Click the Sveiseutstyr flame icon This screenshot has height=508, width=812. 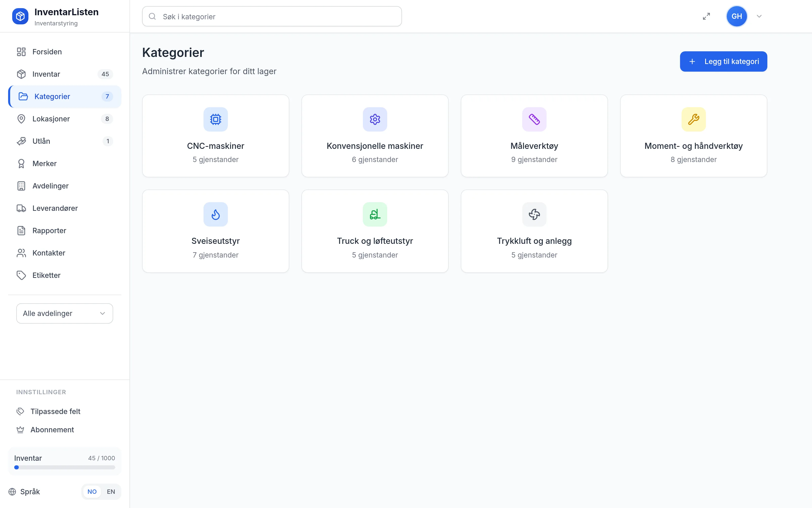pos(215,214)
